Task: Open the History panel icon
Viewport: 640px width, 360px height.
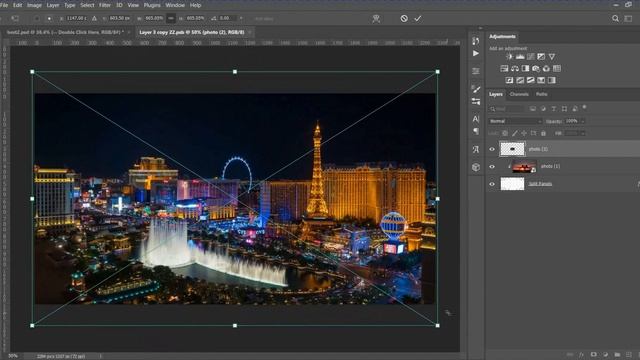Action: pyautogui.click(x=476, y=41)
